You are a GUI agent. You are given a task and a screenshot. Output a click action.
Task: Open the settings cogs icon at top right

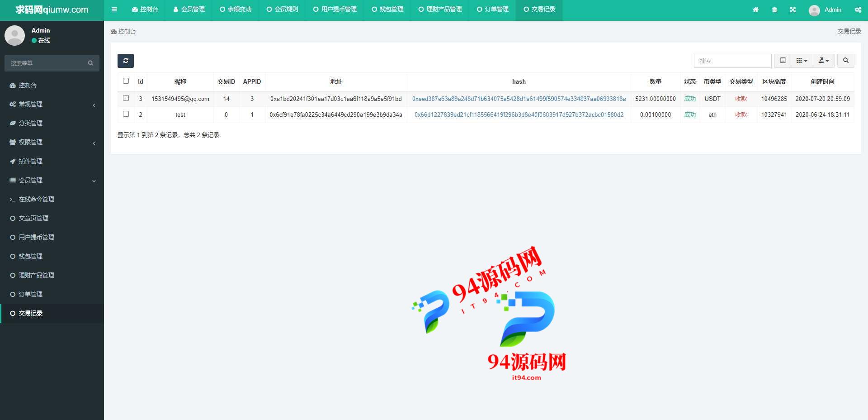858,10
